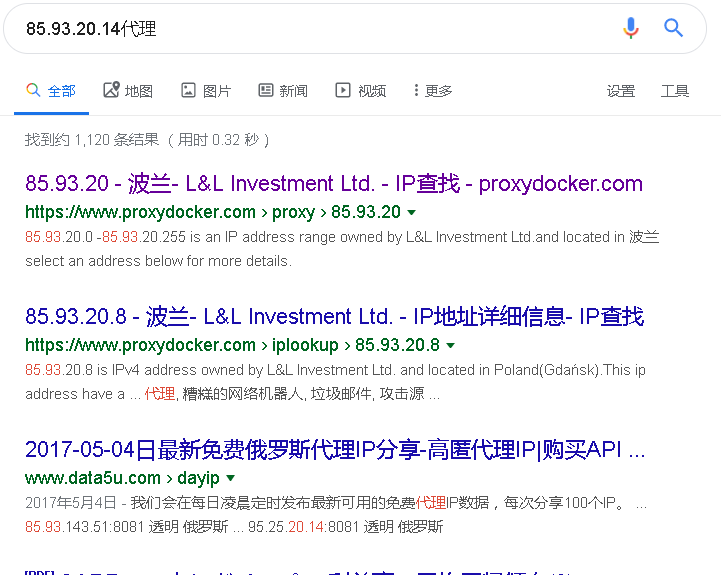Screen dimensions: 721x575
Task: Click snippet text '糟糕的网络机器人, 垃圾邮件, 攻击源'
Action: pyautogui.click(x=303, y=394)
